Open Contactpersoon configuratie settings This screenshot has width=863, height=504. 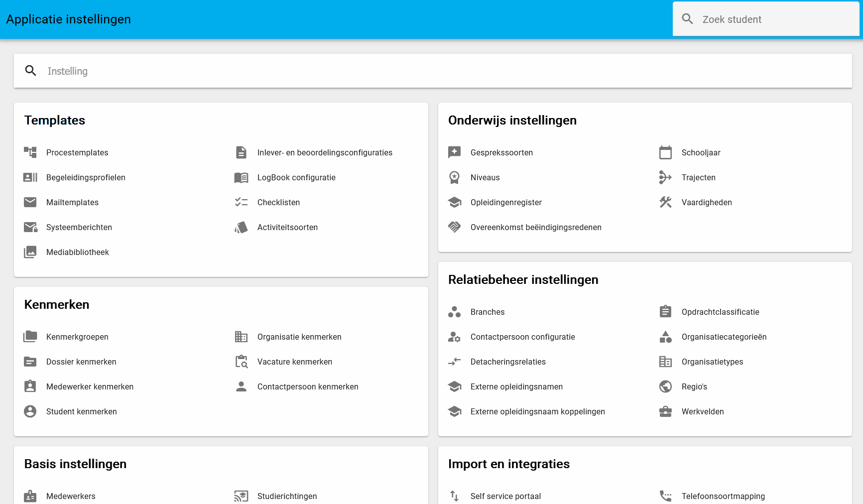click(x=522, y=337)
